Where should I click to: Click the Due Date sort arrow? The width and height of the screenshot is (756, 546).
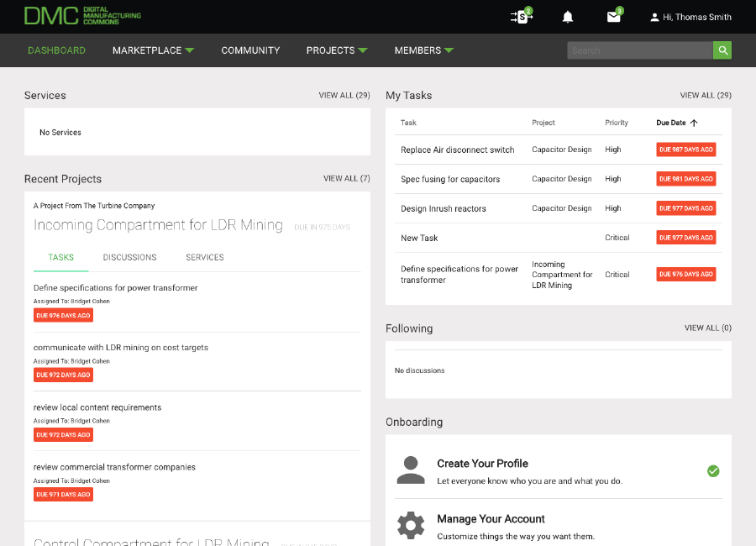point(694,123)
